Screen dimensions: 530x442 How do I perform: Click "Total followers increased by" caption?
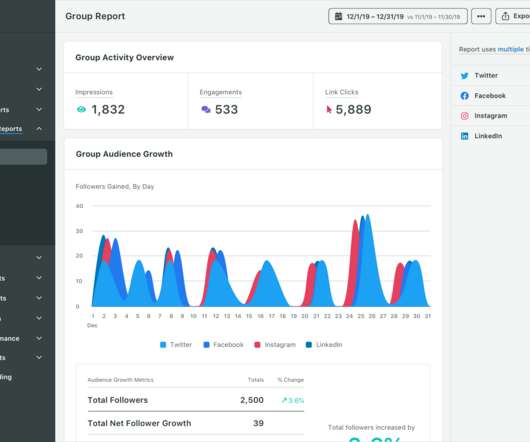click(x=371, y=427)
